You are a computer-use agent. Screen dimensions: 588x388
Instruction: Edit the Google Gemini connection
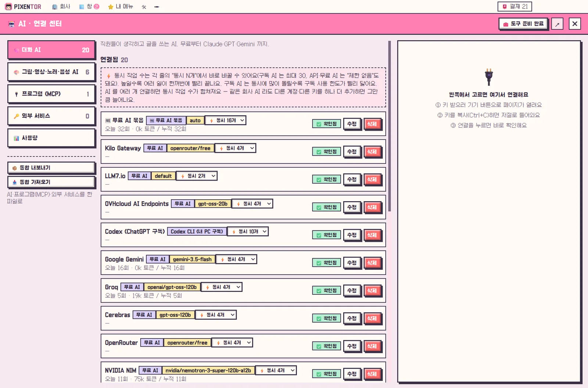tap(352, 263)
